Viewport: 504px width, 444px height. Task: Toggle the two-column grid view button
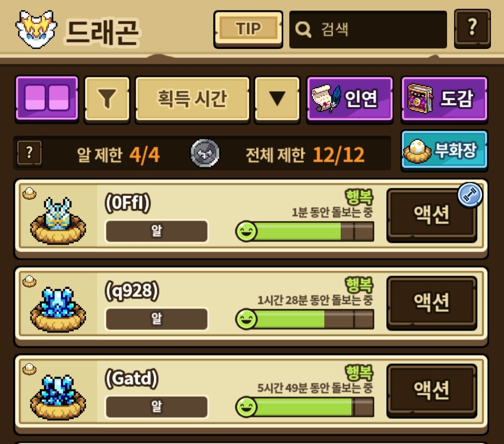point(47,99)
